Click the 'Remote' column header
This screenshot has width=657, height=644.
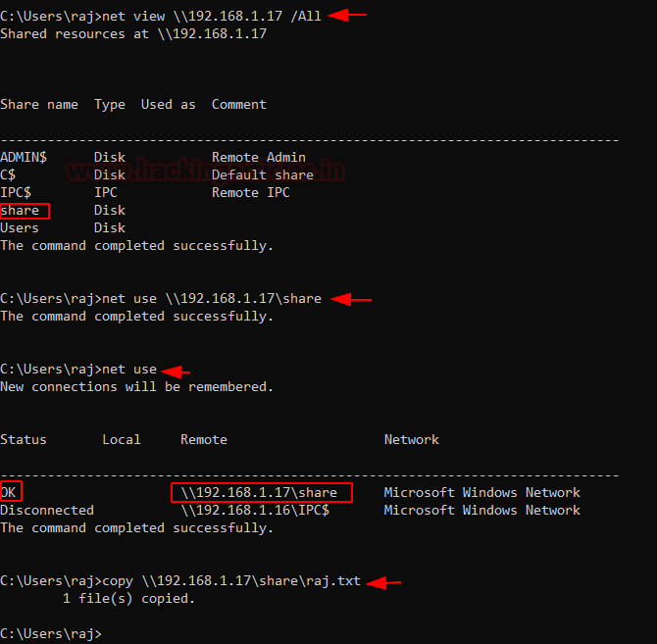(204, 440)
